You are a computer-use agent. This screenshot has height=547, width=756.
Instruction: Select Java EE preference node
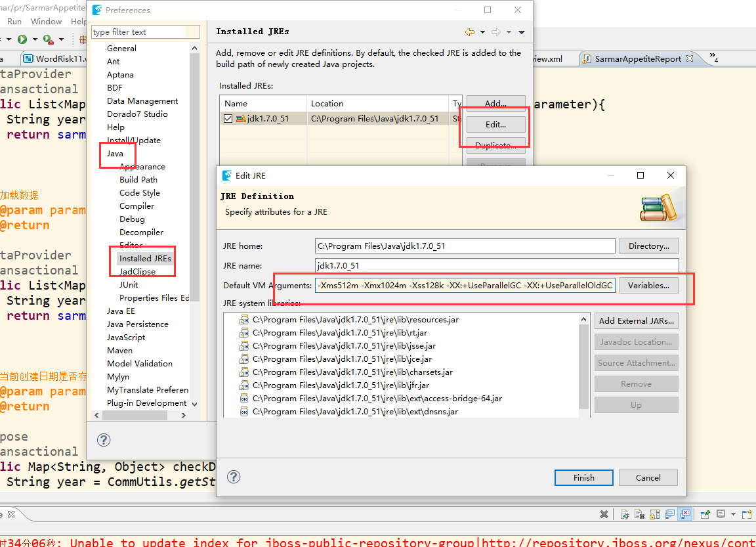click(121, 311)
